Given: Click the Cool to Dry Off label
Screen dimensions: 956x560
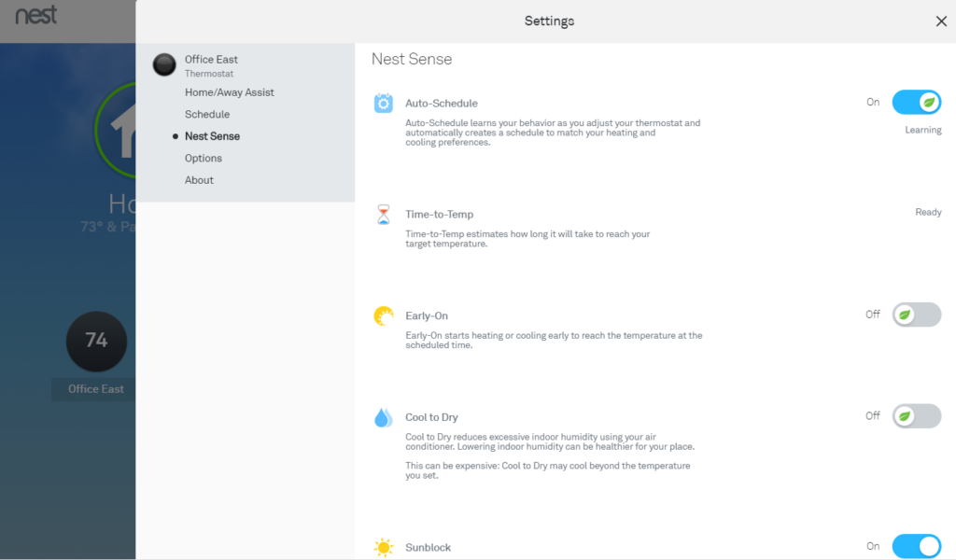Looking at the screenshot, I should click(873, 416).
